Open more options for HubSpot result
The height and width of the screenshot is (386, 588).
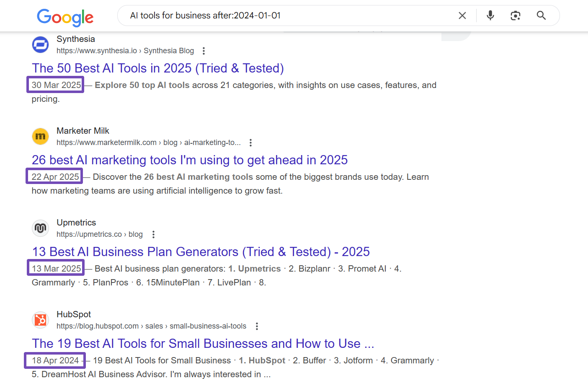point(257,326)
